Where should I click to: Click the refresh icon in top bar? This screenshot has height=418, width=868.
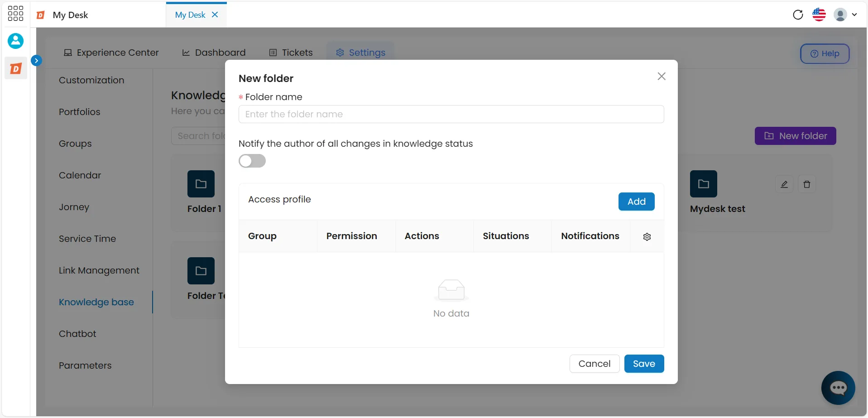coord(798,14)
